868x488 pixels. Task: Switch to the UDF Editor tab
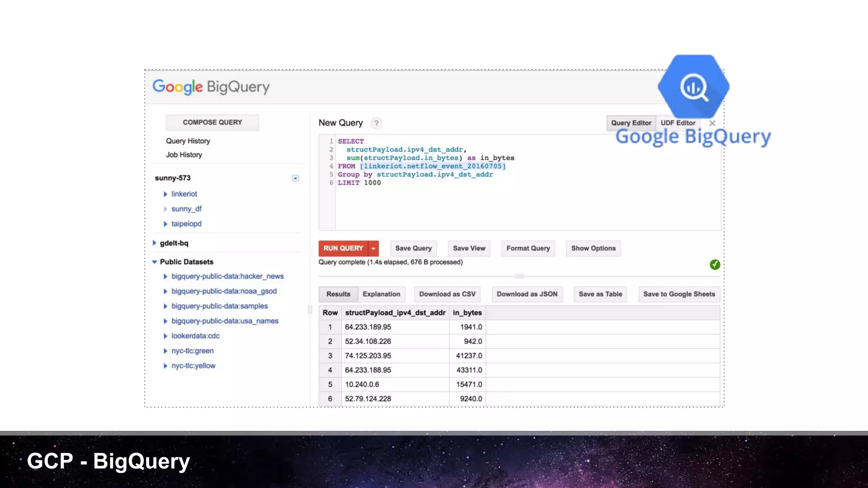click(x=678, y=123)
